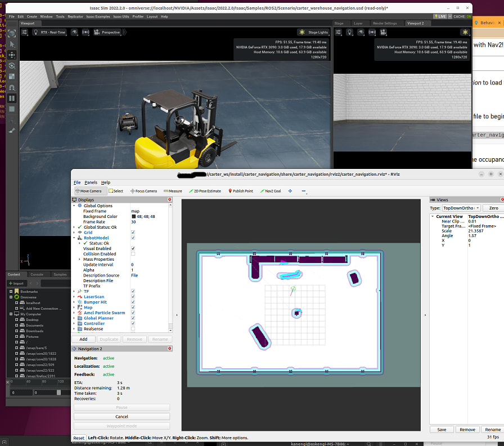Toggle the Bumper Hit checkbox
504x446 pixels.
[133, 302]
